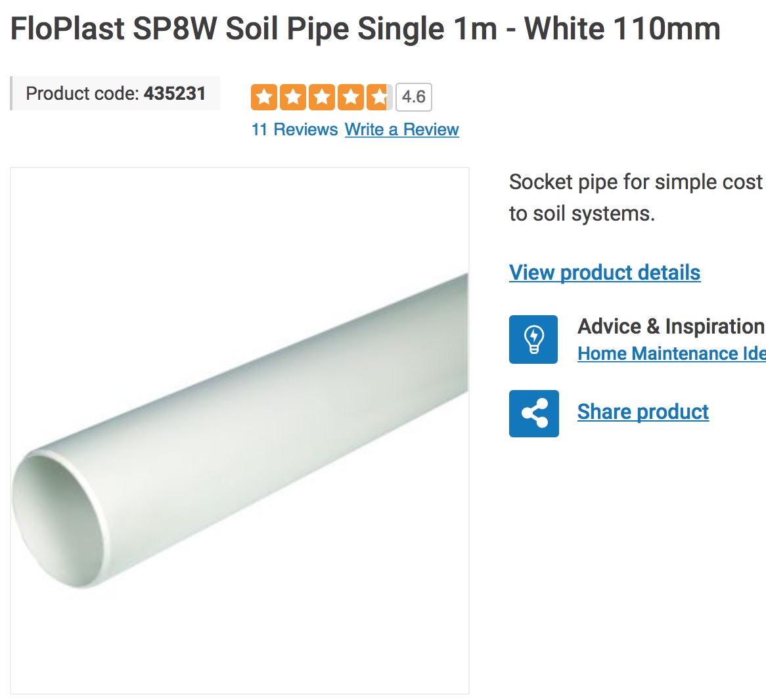
Task: Click the 4.6 rating score badge
Action: (x=414, y=97)
